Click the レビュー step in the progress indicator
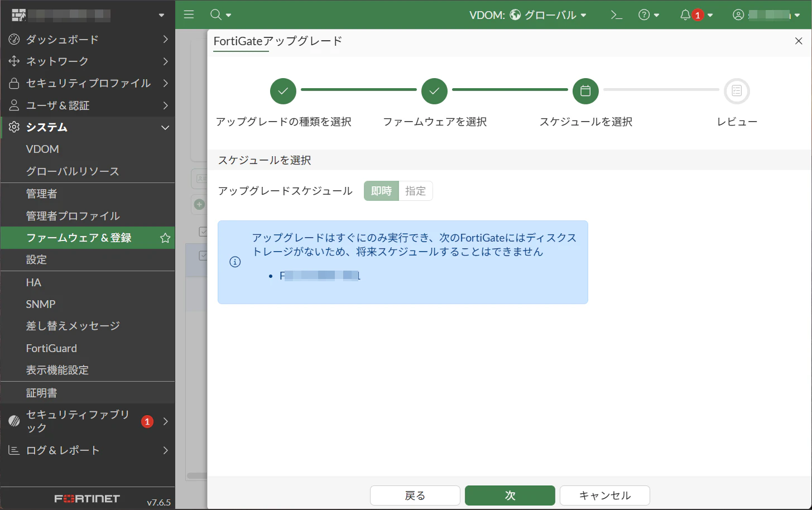This screenshot has height=510, width=812. coord(737,91)
